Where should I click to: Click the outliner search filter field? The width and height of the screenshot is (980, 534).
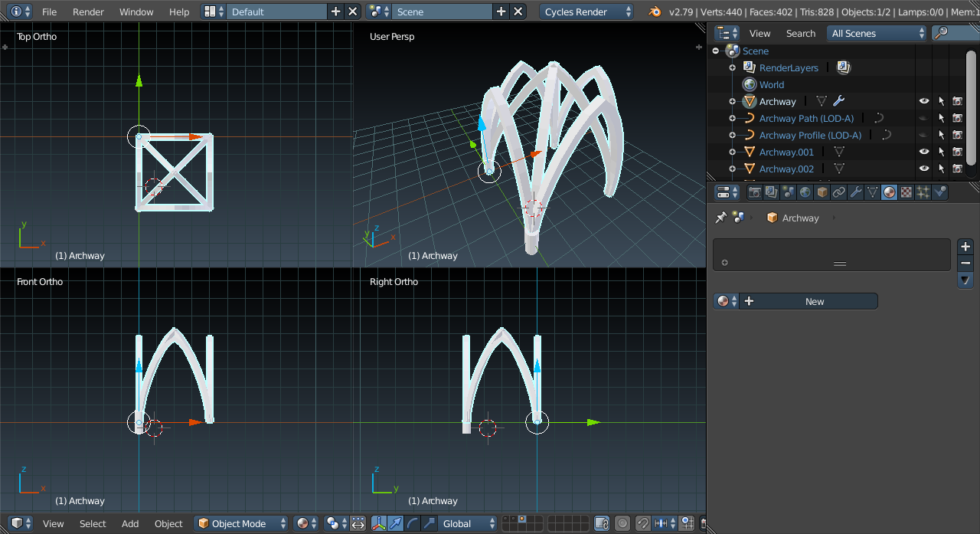(x=957, y=33)
